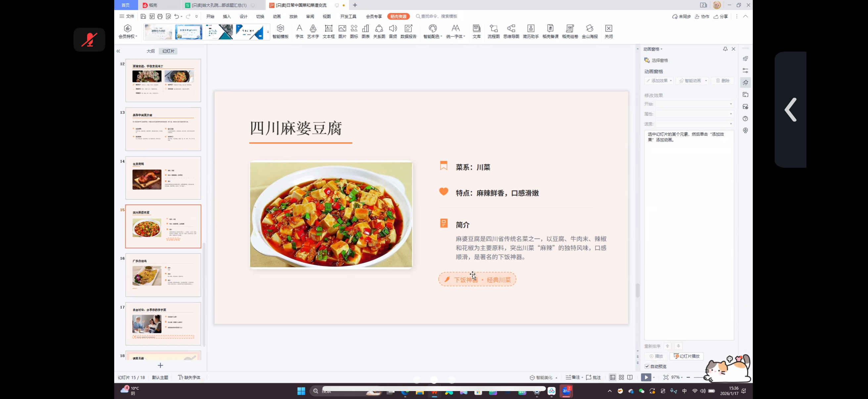This screenshot has width=868, height=399.
Task: Switch to slide sorter grid view
Action: coord(621,377)
